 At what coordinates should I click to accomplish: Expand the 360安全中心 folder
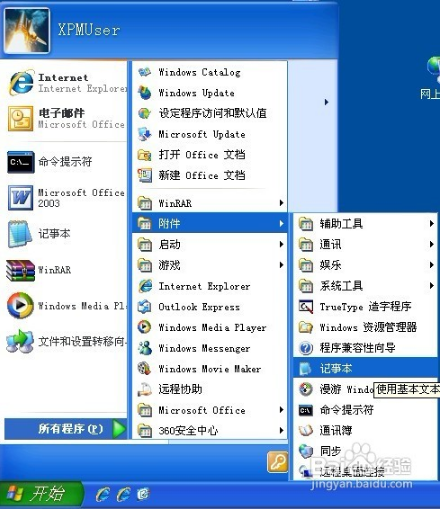209,430
